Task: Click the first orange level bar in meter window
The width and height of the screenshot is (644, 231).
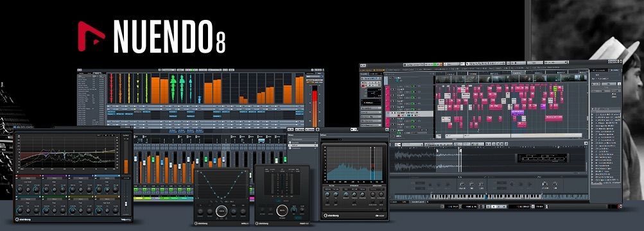Action: click(x=155, y=90)
